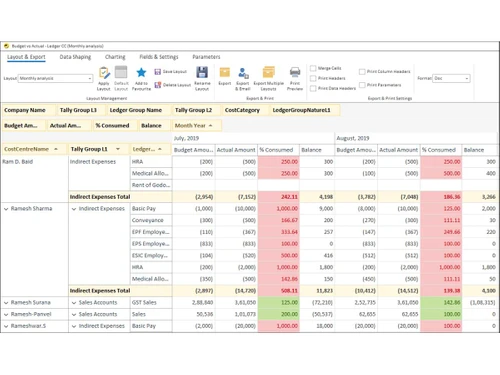Tick the Print Headers checkbox
The width and height of the screenshot is (500, 375).
tap(313, 78)
